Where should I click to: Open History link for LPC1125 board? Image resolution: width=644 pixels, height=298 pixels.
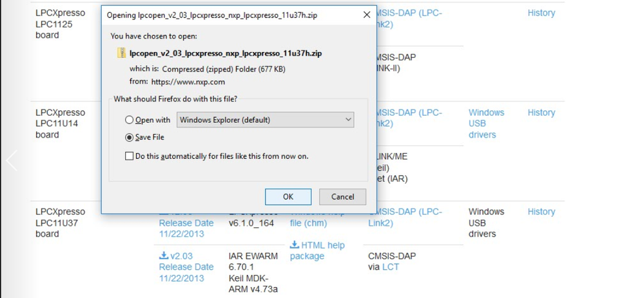541,13
